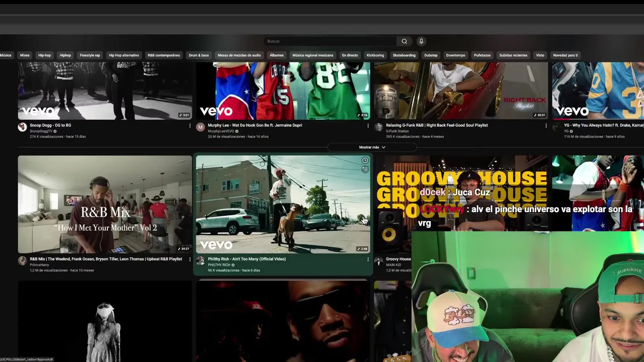
Task: Open Philthy Rich - Ain't Too Many title
Action: [x=247, y=259]
